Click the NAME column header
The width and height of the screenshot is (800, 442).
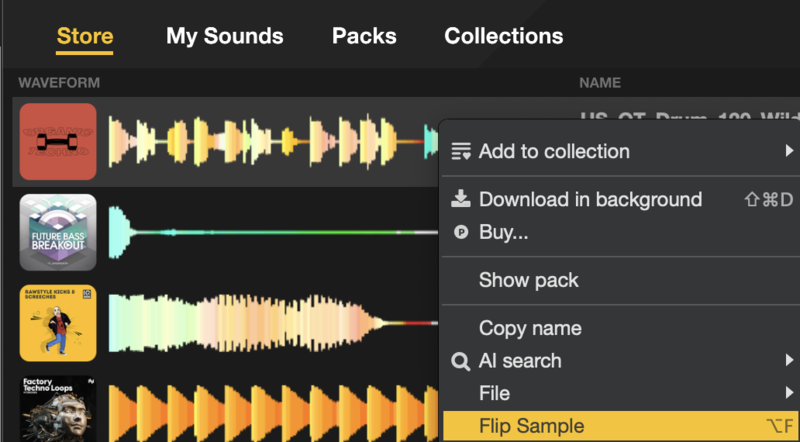pyautogui.click(x=600, y=83)
